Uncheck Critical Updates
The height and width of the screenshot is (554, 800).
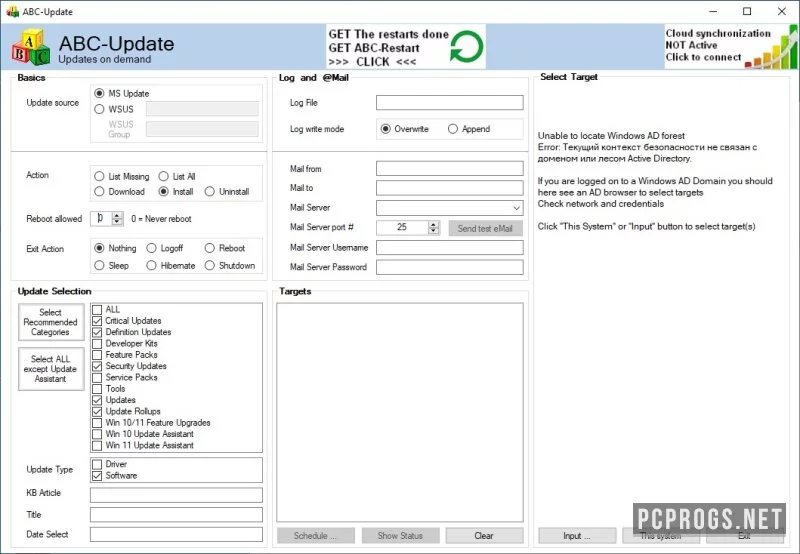(97, 321)
